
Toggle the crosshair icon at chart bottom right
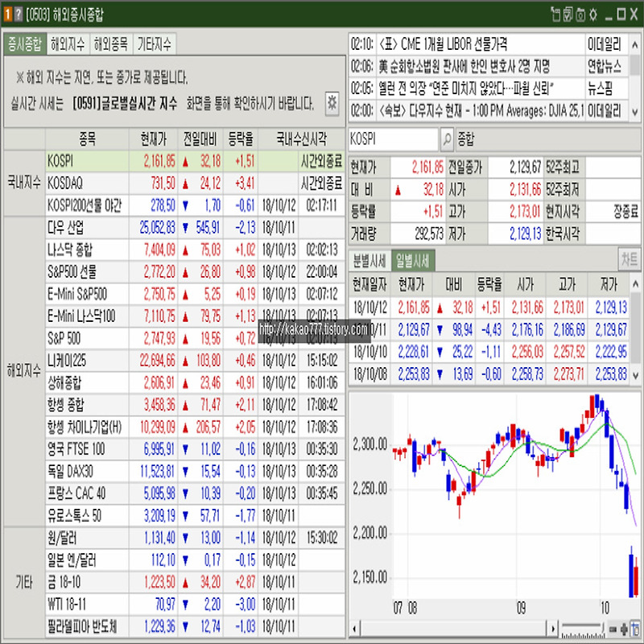635,627
